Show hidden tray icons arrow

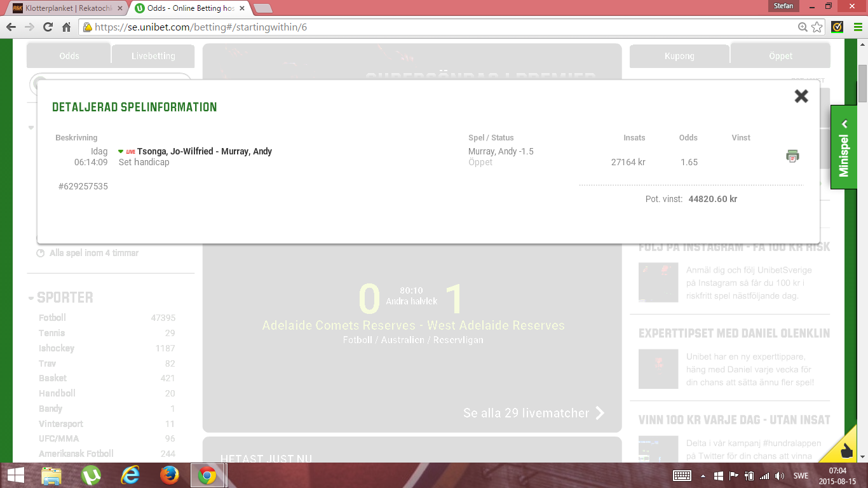pos(703,475)
